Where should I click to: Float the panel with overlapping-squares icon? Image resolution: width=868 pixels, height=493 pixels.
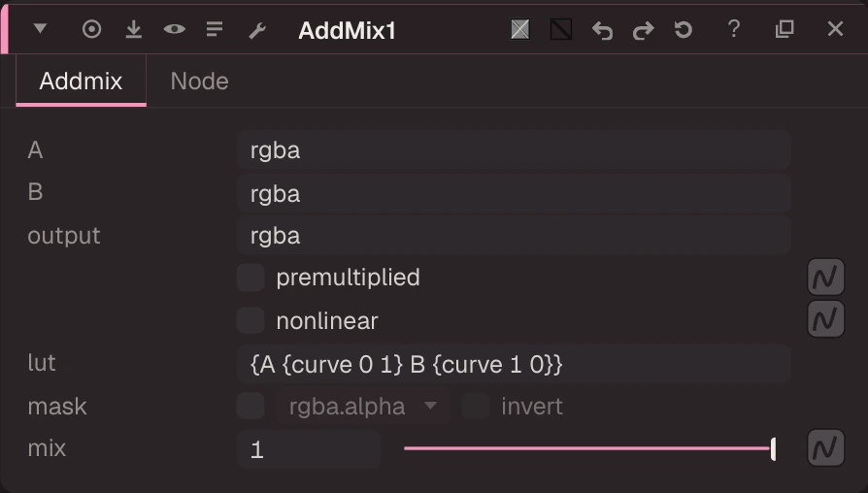point(785,29)
